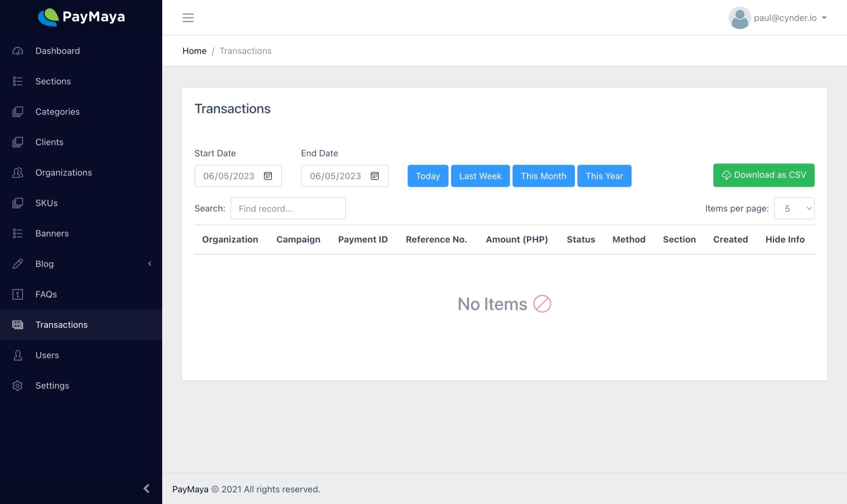This screenshot has width=847, height=504.
Task: Sort by Amount (PHP) column header
Action: tap(517, 240)
